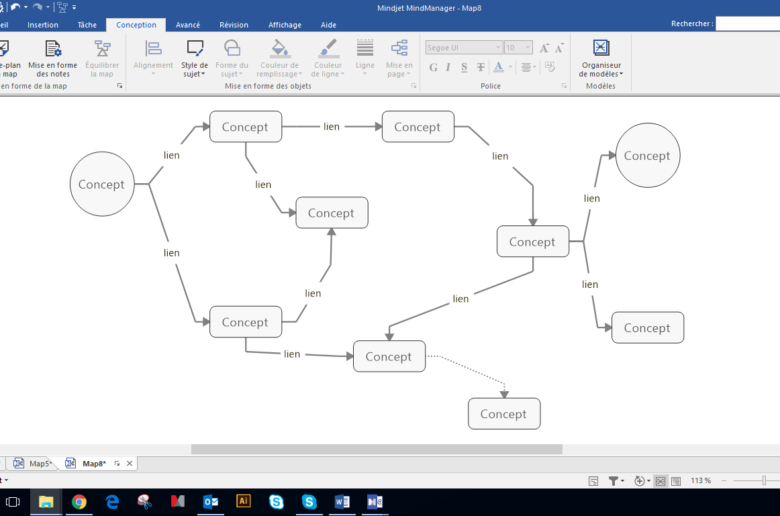
Task: Open the font size dropdown
Action: point(527,47)
